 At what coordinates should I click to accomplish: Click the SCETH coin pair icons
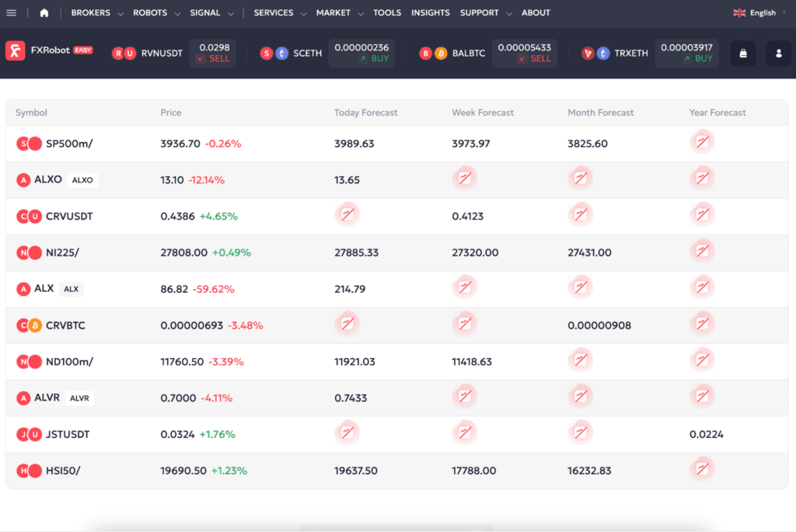point(274,54)
